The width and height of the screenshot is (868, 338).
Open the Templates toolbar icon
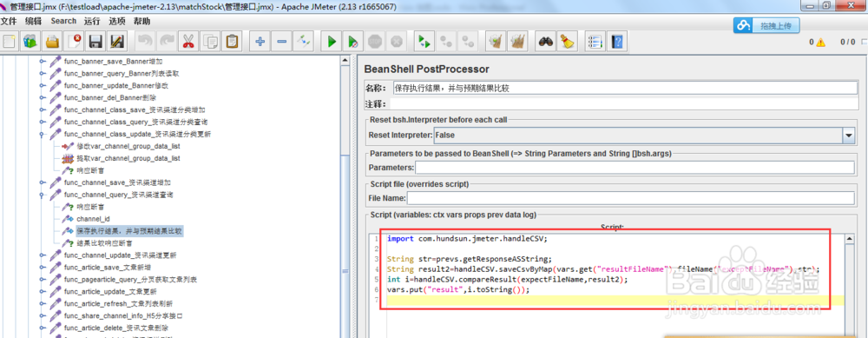pyautogui.click(x=30, y=42)
